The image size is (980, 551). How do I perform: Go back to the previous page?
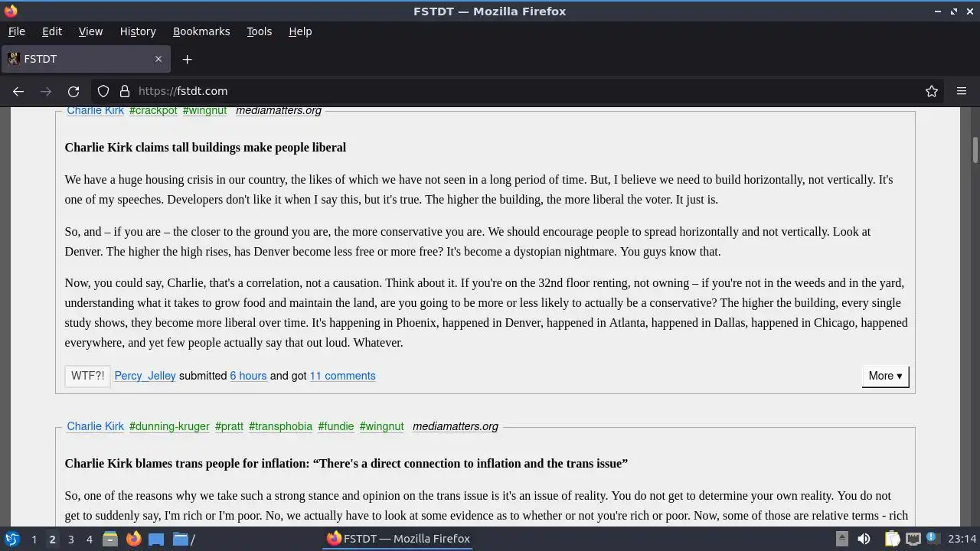(x=18, y=91)
